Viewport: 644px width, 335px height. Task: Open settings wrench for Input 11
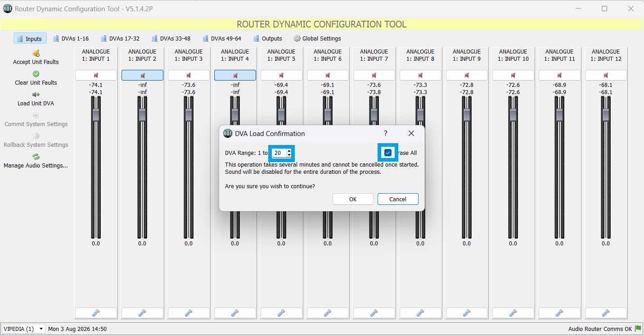(559, 313)
